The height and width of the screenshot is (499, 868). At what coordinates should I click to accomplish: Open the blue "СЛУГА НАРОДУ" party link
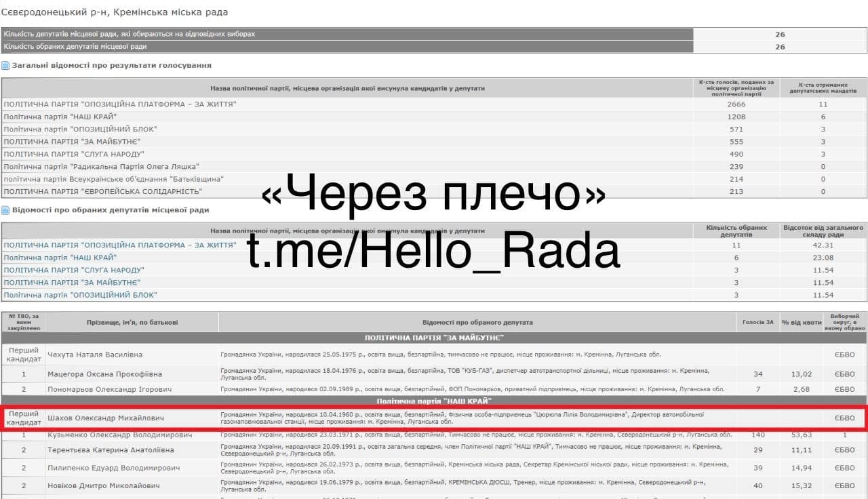point(73,270)
